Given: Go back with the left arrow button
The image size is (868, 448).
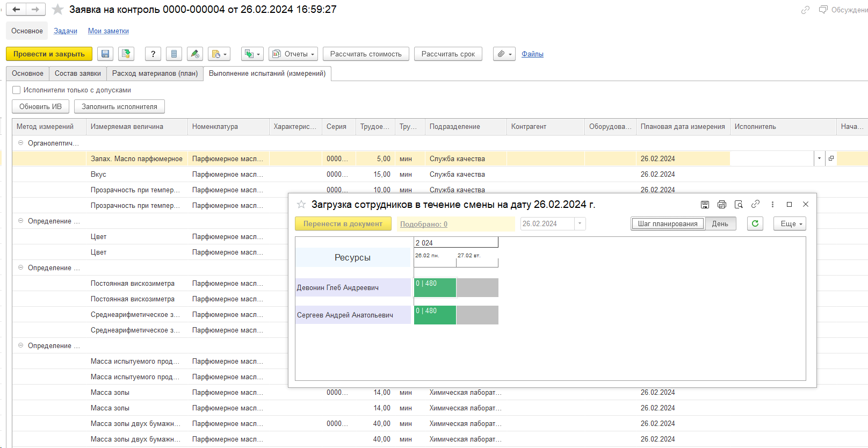Looking at the screenshot, I should (x=16, y=9).
